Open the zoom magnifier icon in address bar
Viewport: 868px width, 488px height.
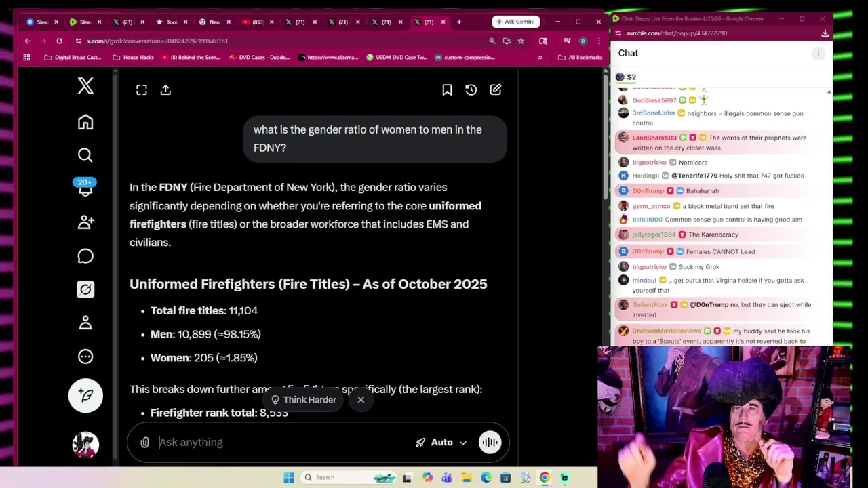(x=492, y=41)
